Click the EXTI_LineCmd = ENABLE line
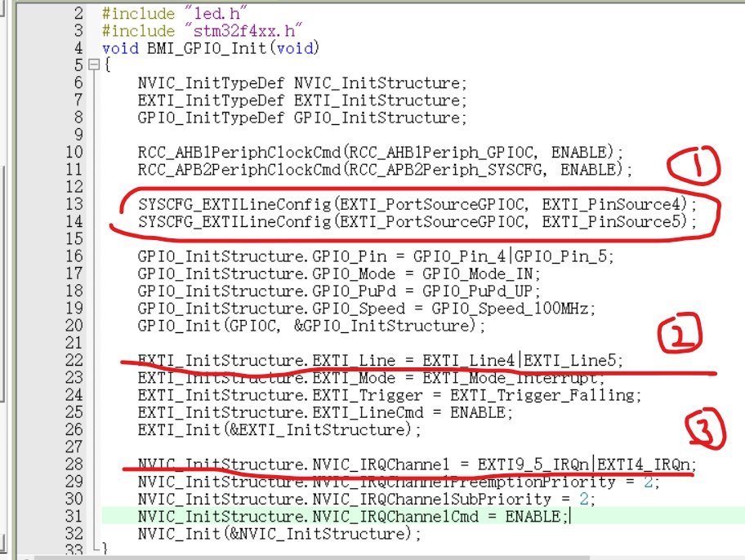The width and height of the screenshot is (745, 560). coord(325,412)
